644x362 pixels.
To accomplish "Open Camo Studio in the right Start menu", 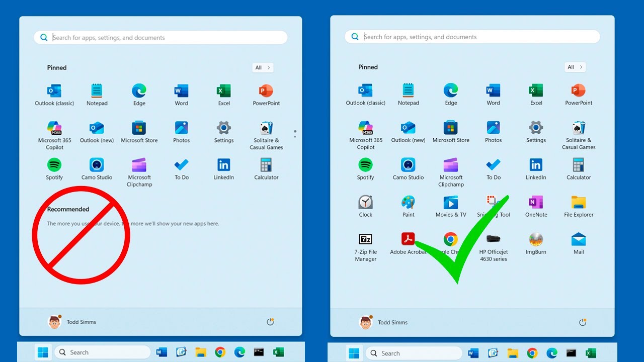I will click(x=408, y=169).
